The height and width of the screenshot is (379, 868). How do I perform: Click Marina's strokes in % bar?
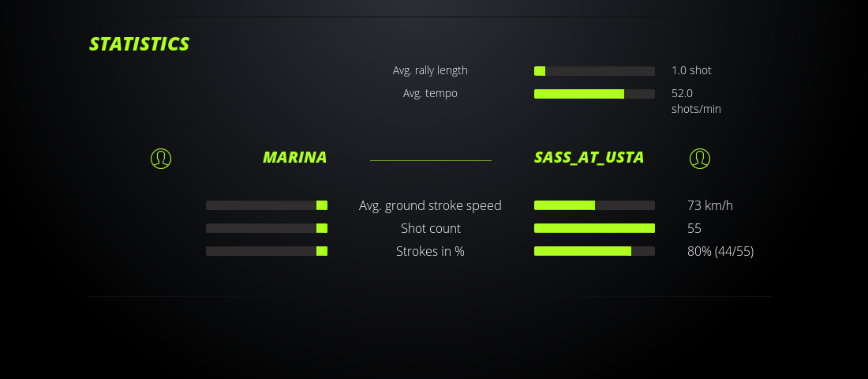[267, 251]
